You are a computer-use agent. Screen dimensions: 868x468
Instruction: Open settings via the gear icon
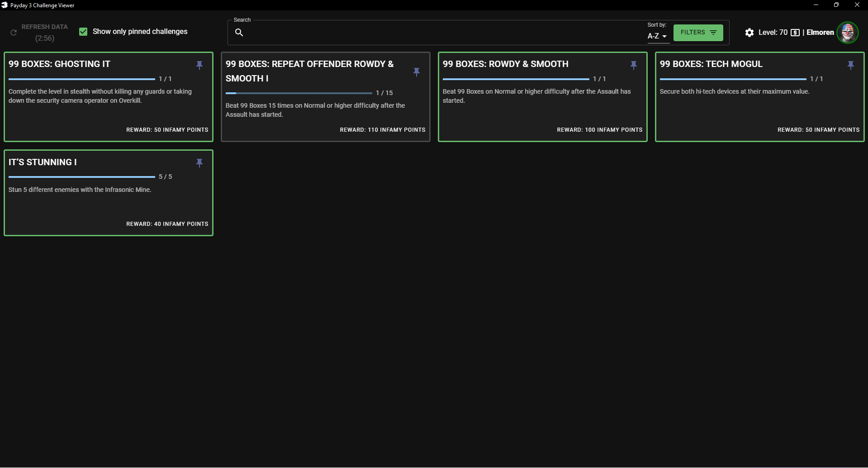(749, 33)
